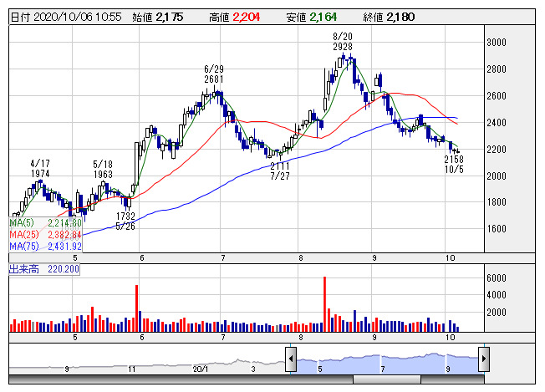Click the tallest red volume bar in August
Screen dimensions: 545x392
[x=324, y=304]
